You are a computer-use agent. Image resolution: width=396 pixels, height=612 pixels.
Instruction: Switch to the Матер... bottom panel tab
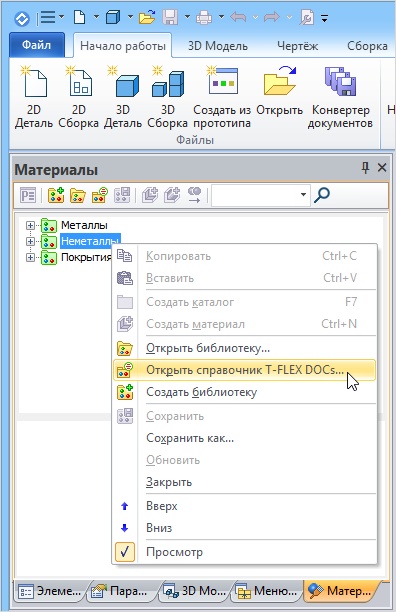pos(340,591)
